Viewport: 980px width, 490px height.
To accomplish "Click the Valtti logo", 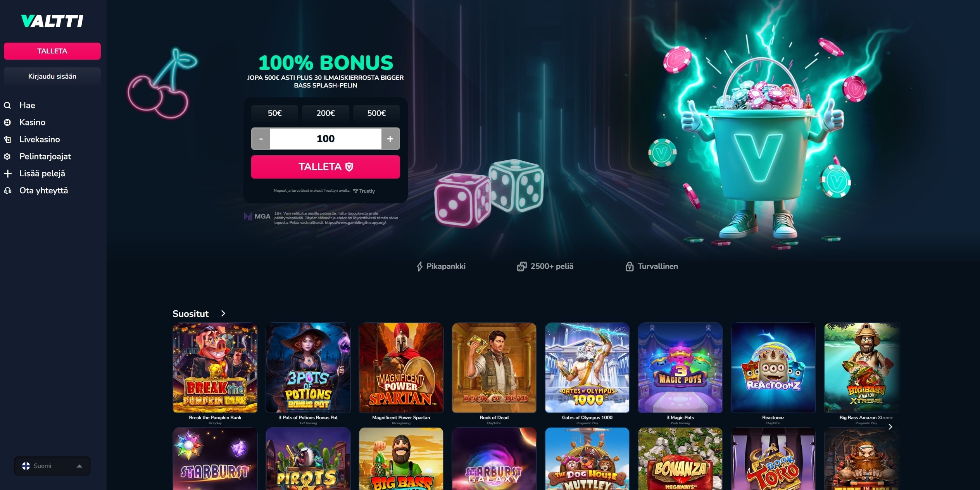I will 52,21.
